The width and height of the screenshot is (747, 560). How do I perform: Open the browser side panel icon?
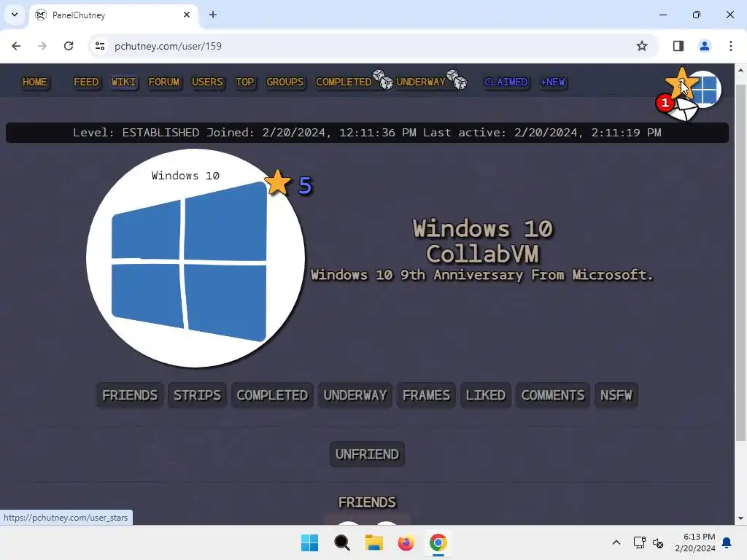[x=678, y=46]
